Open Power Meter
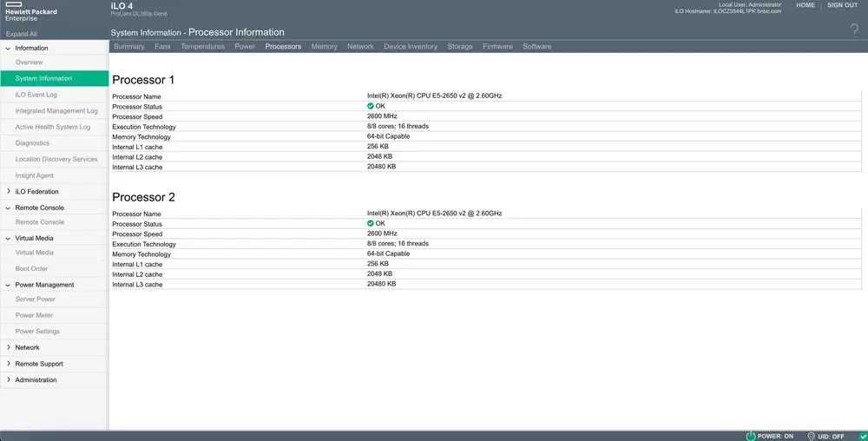Screen dimensions: 868x441 pyautogui.click(x=35, y=315)
